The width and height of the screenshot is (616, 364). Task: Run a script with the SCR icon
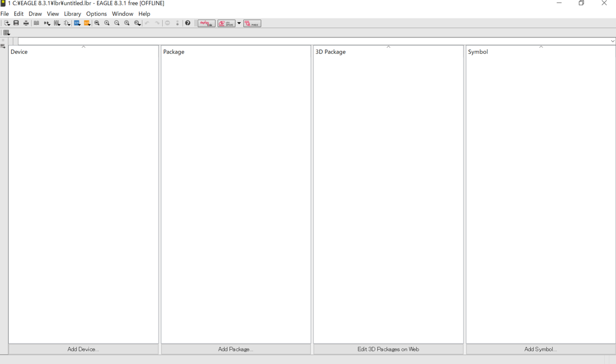click(x=77, y=23)
